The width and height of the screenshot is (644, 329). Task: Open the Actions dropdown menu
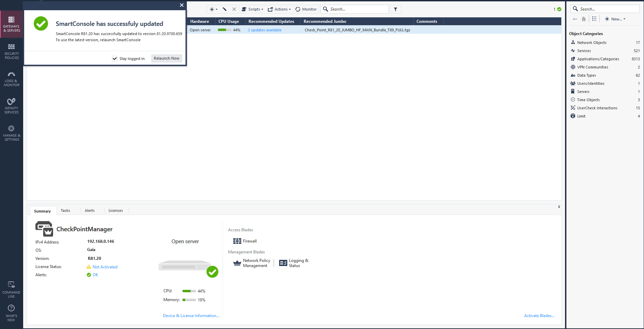click(279, 9)
